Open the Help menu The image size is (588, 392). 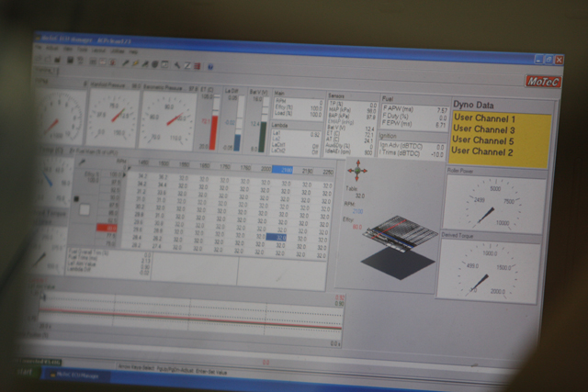pos(133,51)
